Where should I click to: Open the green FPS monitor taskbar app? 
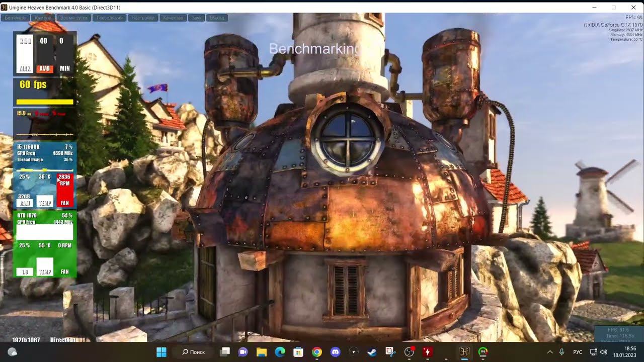483,352
